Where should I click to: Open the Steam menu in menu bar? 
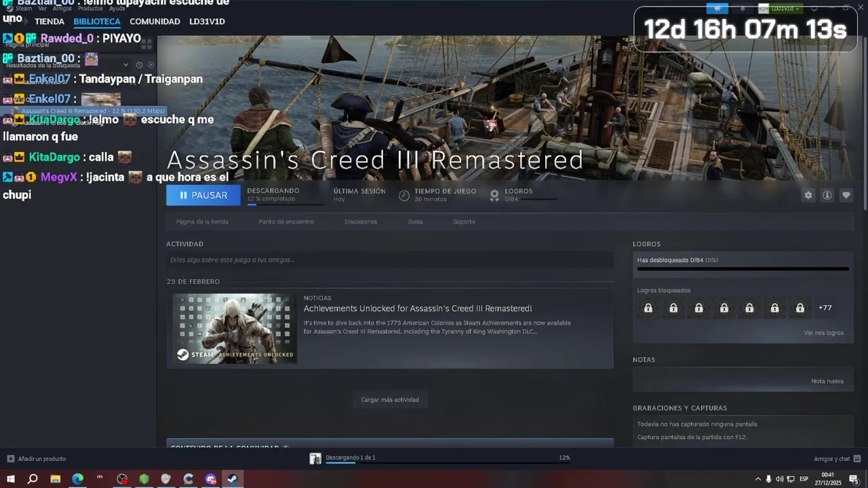[x=24, y=9]
